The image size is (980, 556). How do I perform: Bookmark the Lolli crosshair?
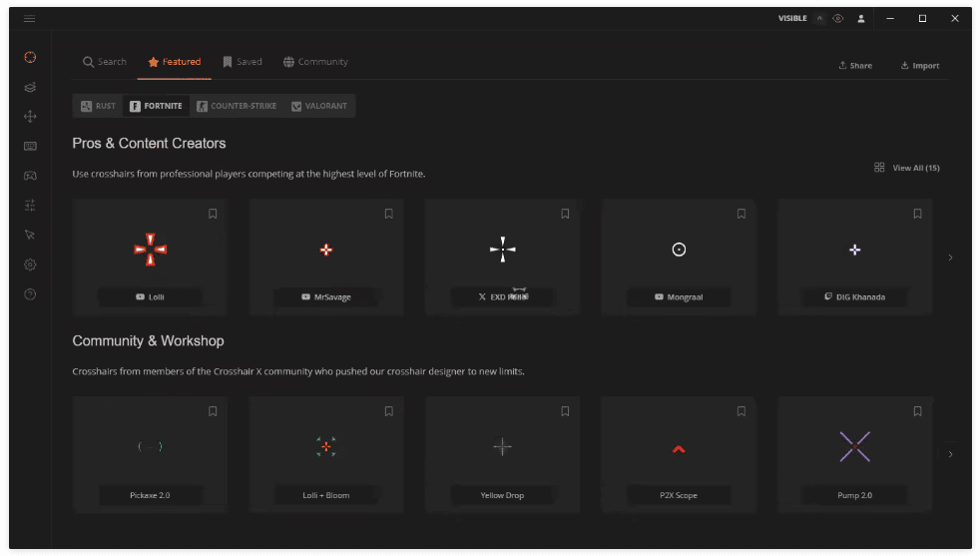[213, 214]
